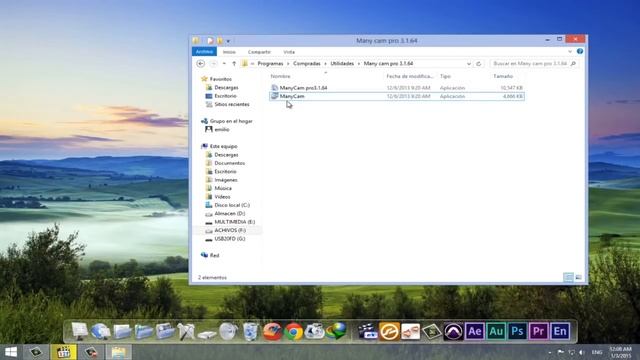Click Programas in the address path
Image resolution: width=640 pixels, height=360 pixels.
pos(270,64)
